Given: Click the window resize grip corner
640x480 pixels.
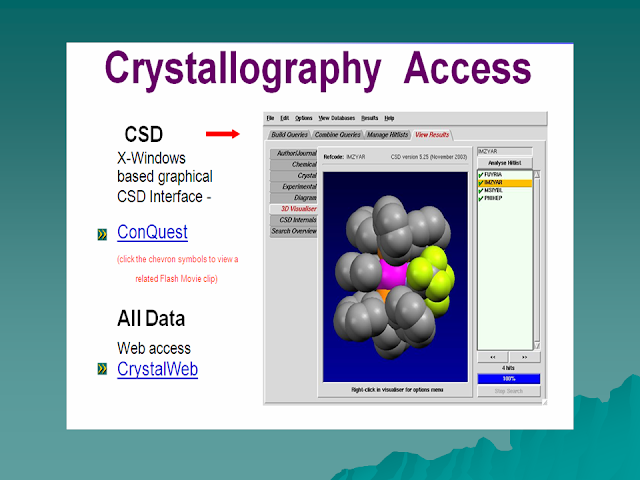Looking at the screenshot, I should click(x=544, y=402).
